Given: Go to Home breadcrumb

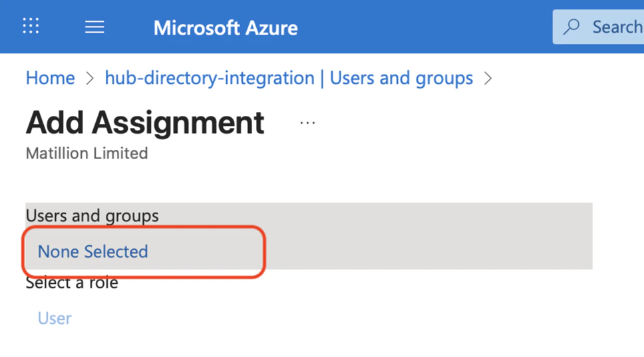Looking at the screenshot, I should pos(50,78).
